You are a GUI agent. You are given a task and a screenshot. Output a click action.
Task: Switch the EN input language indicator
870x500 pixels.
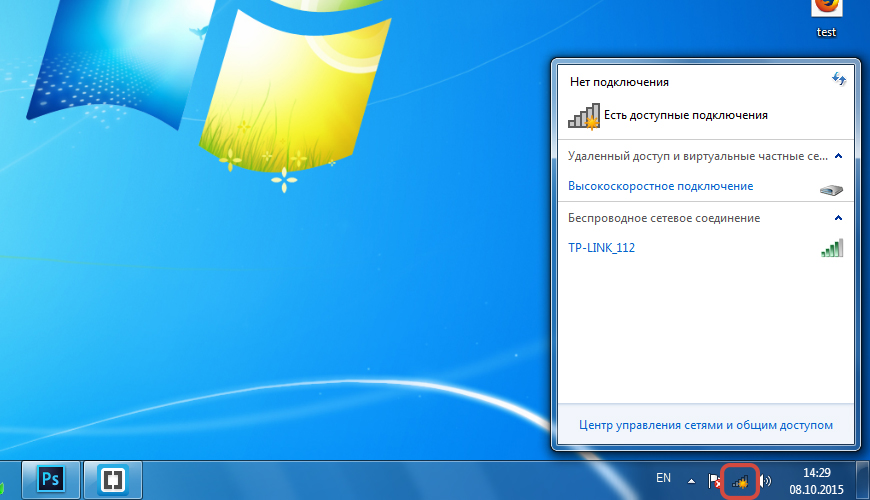point(663,478)
